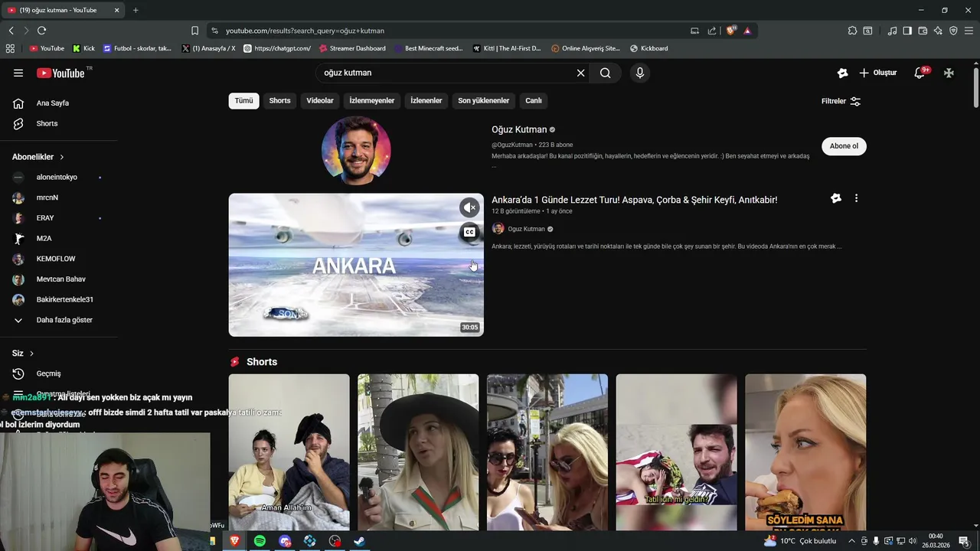The height and width of the screenshot is (551, 980).
Task: Open the icon left of Oluştur
Action: point(842,73)
